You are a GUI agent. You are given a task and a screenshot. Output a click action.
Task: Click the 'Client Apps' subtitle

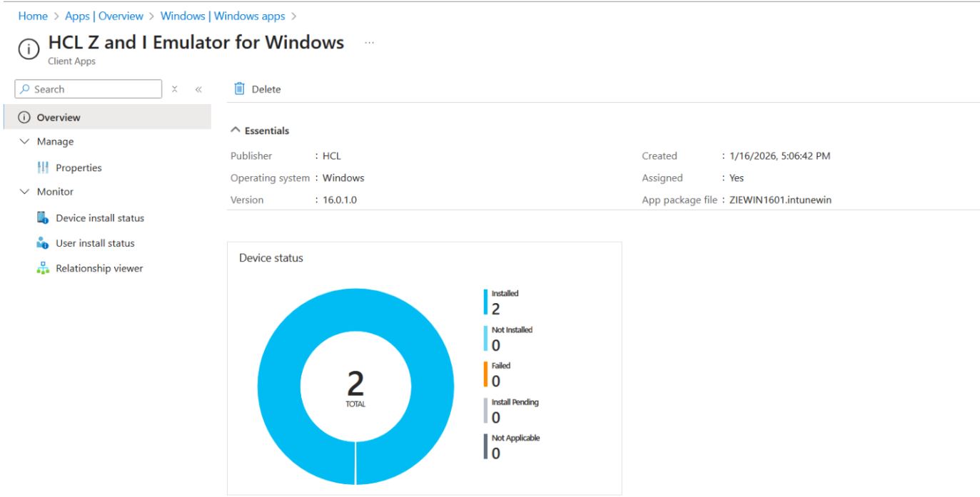72,61
